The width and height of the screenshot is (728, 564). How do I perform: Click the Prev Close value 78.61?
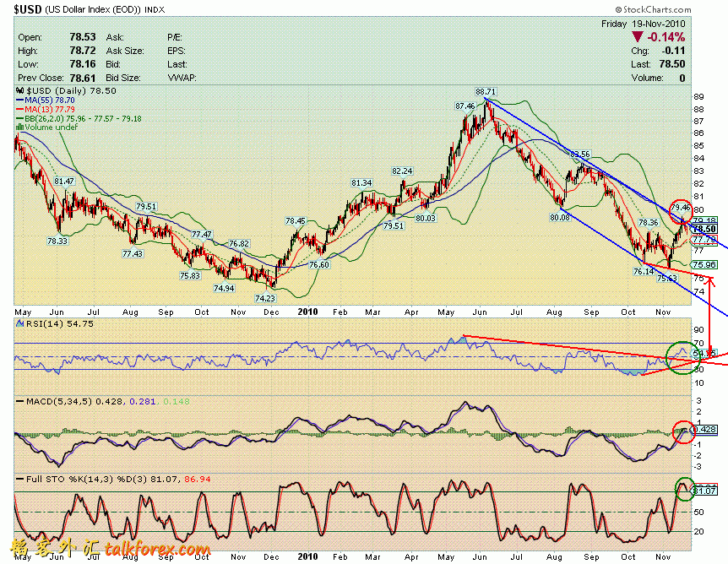click(83, 78)
